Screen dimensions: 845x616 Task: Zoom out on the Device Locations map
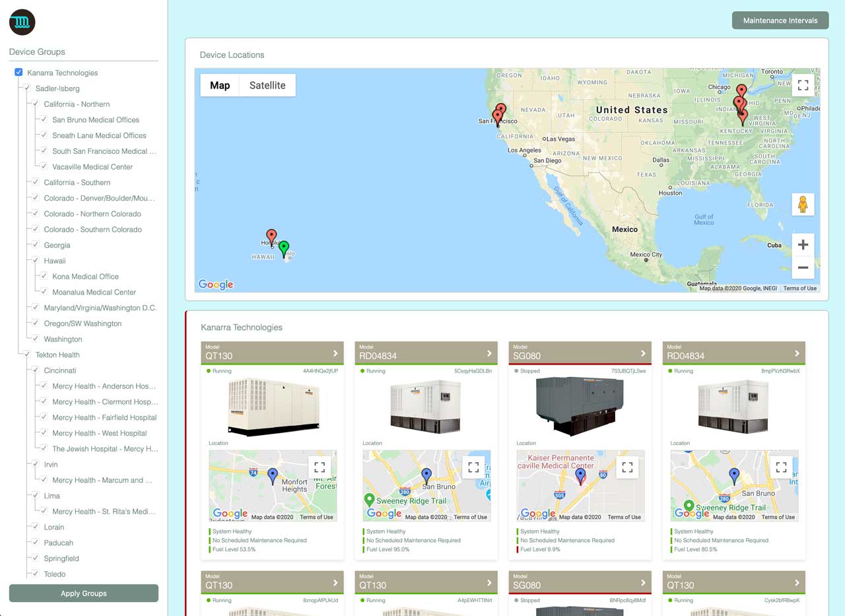point(803,267)
